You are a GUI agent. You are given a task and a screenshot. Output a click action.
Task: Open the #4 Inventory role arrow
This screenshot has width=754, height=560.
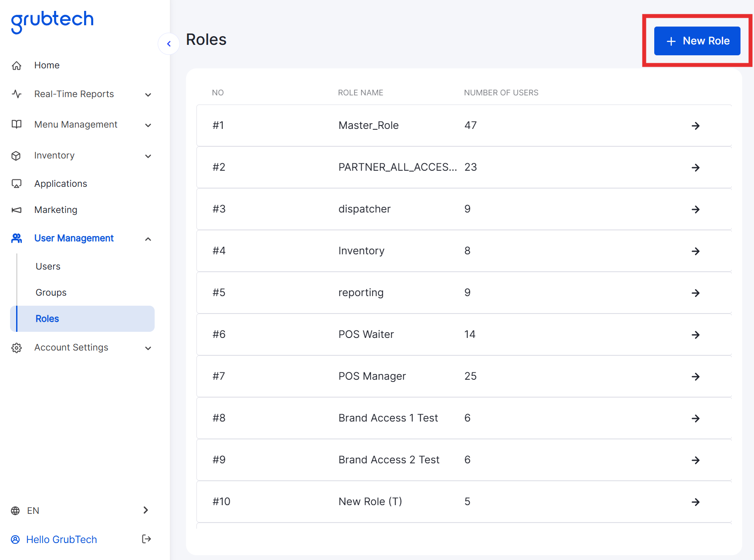click(x=696, y=251)
